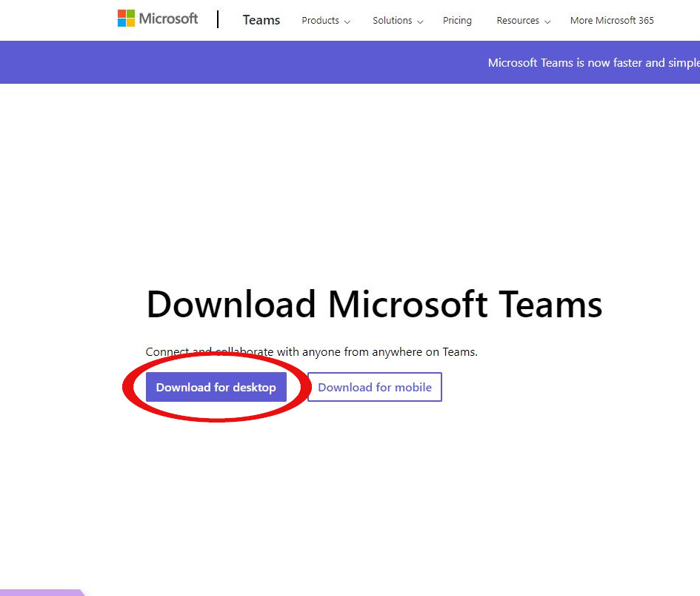Select the text 'Connect and collaborate with anyone'
This screenshot has width=700, height=596.
[x=243, y=352]
